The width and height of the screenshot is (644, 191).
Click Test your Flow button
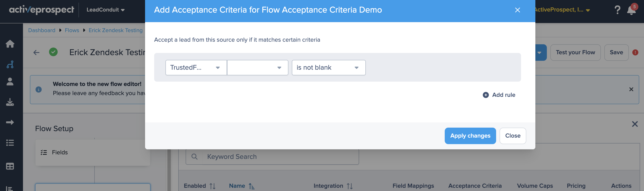point(575,52)
